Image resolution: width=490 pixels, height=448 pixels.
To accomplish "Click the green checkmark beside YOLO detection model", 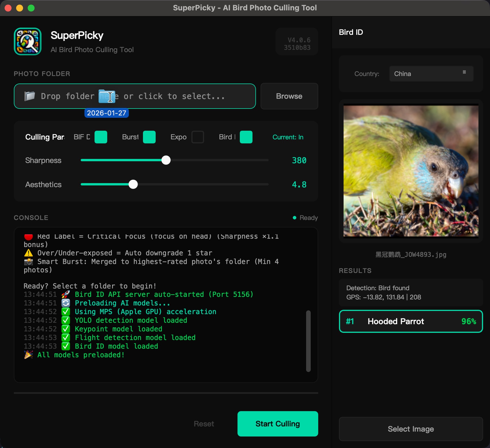I will pyautogui.click(x=65, y=320).
